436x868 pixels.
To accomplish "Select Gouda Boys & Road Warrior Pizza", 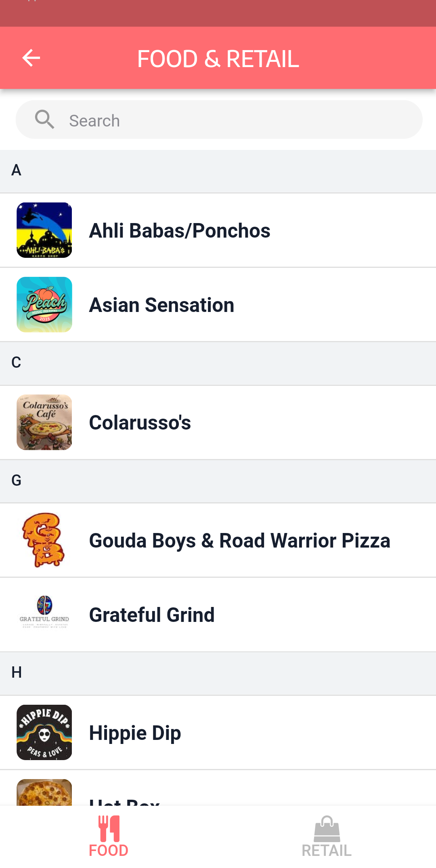I will (x=239, y=541).
